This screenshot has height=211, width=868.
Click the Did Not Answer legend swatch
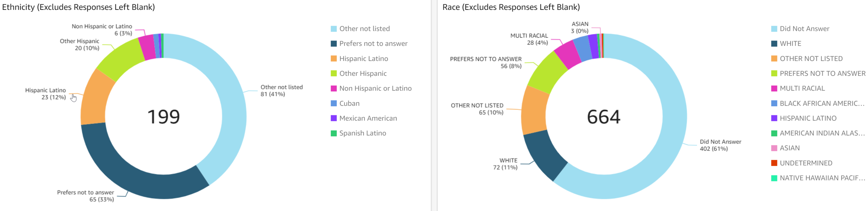[x=774, y=29]
